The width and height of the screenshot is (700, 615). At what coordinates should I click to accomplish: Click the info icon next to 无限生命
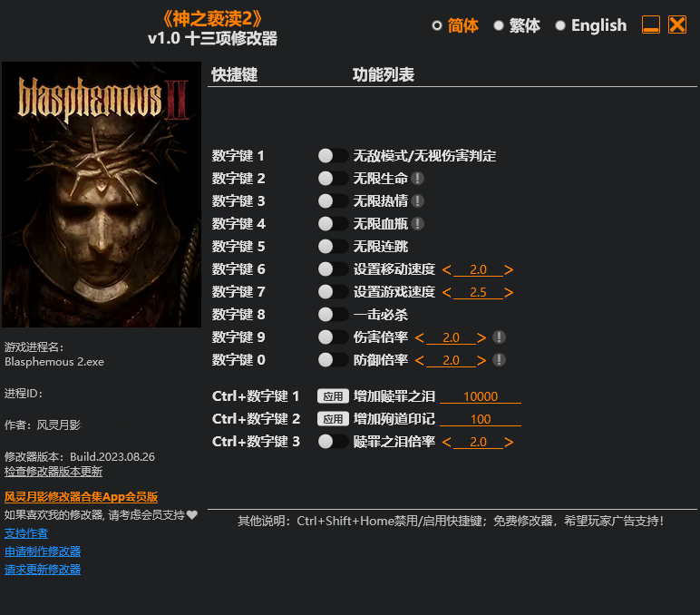coord(417,179)
